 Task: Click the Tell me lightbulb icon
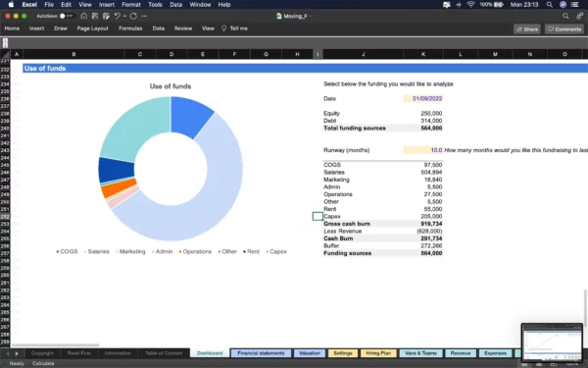[x=223, y=28]
